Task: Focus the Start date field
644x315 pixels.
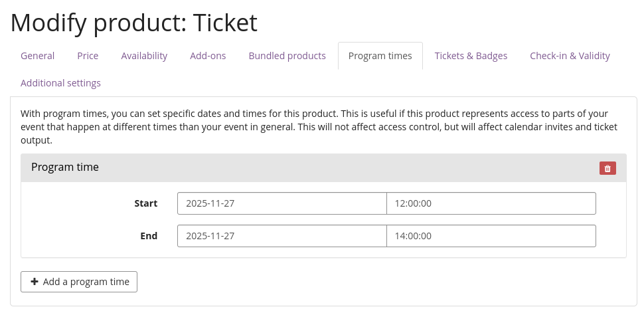Action: 282,203
